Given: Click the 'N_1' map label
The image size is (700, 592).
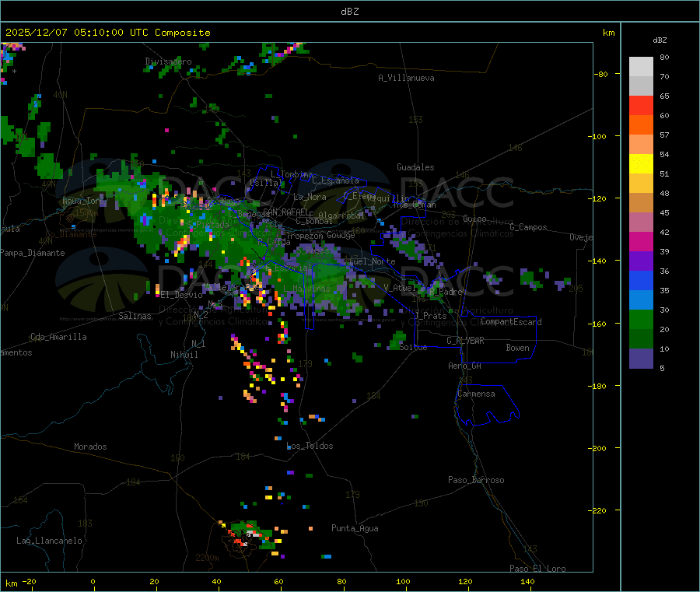Looking at the screenshot, I should coord(198,344).
